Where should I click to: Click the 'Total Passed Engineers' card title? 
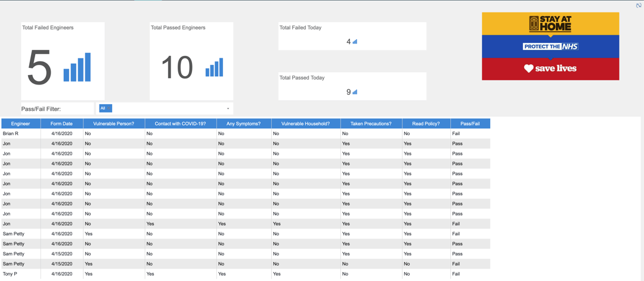[x=178, y=27]
